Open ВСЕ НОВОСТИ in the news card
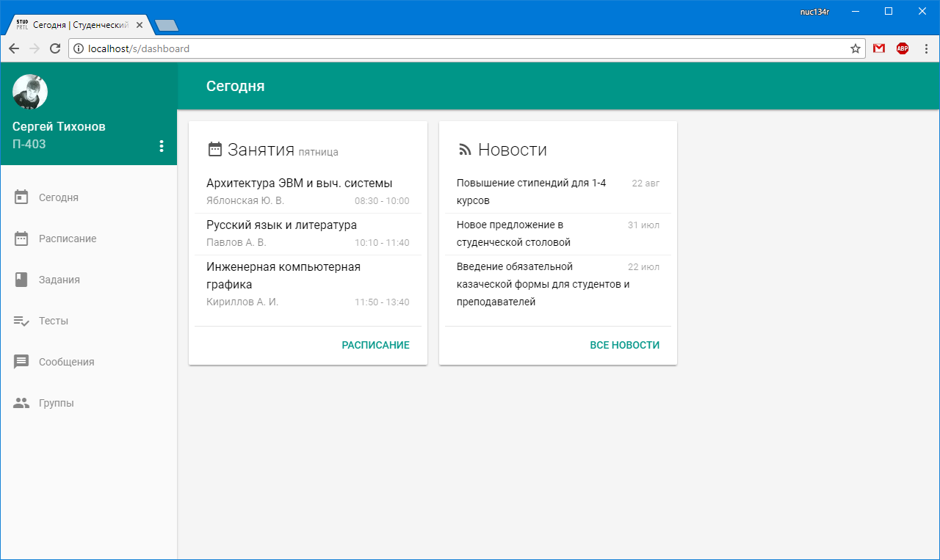The width and height of the screenshot is (940, 560). click(x=624, y=344)
